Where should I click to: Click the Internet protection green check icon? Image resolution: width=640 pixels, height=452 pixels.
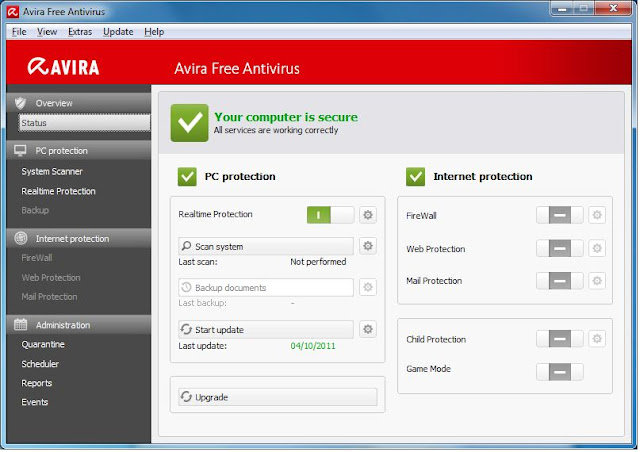415,176
